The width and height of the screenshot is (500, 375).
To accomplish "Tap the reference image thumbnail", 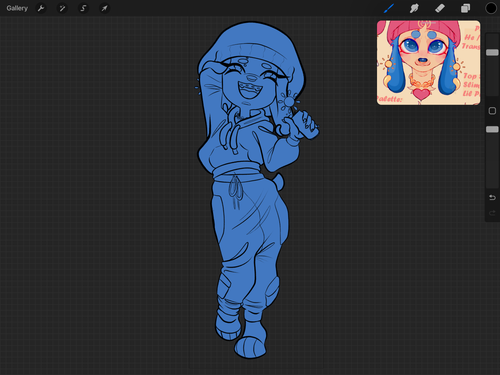I will tap(428, 63).
